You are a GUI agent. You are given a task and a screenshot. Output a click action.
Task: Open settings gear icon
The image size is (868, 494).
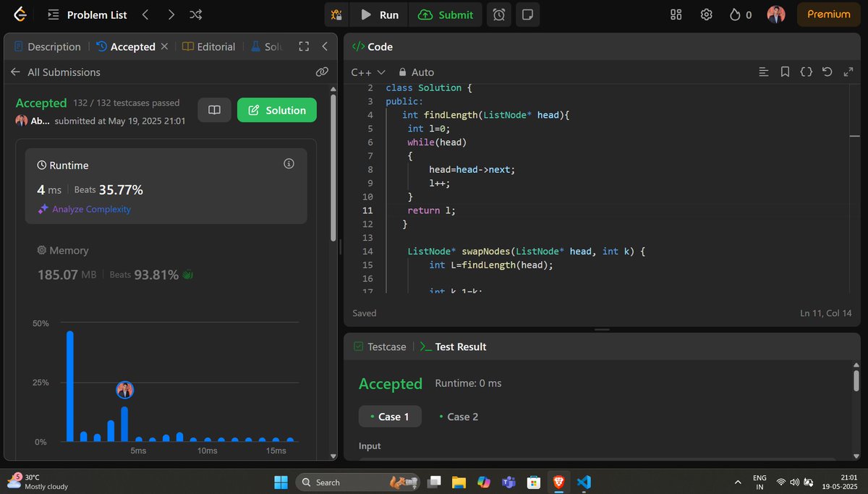click(707, 14)
